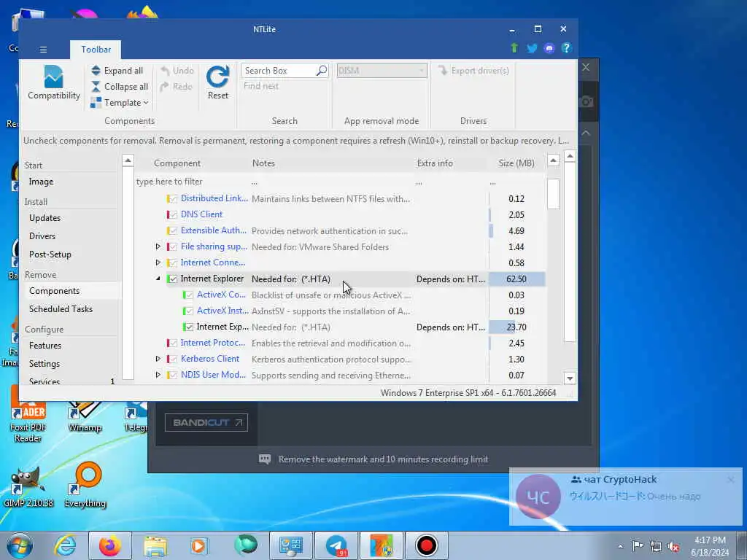The width and height of the screenshot is (747, 560).
Task: Open the DISM removal mode dropdown
Action: click(x=382, y=71)
